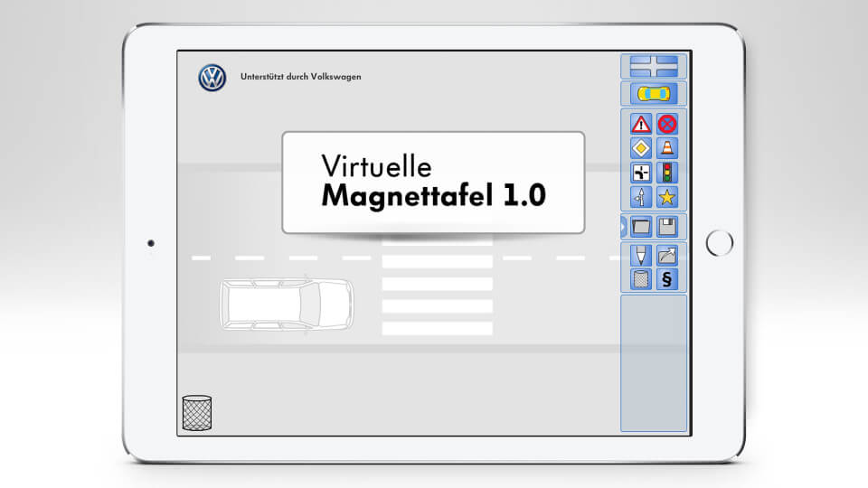Save the scene with floppy disk icon
The image size is (868, 488).
tap(667, 227)
